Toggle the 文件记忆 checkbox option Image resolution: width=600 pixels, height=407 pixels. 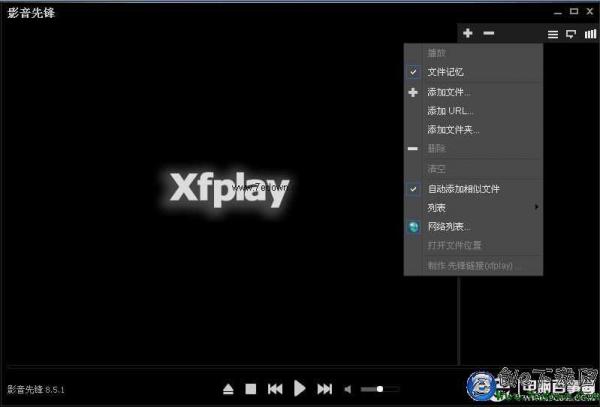(474, 72)
